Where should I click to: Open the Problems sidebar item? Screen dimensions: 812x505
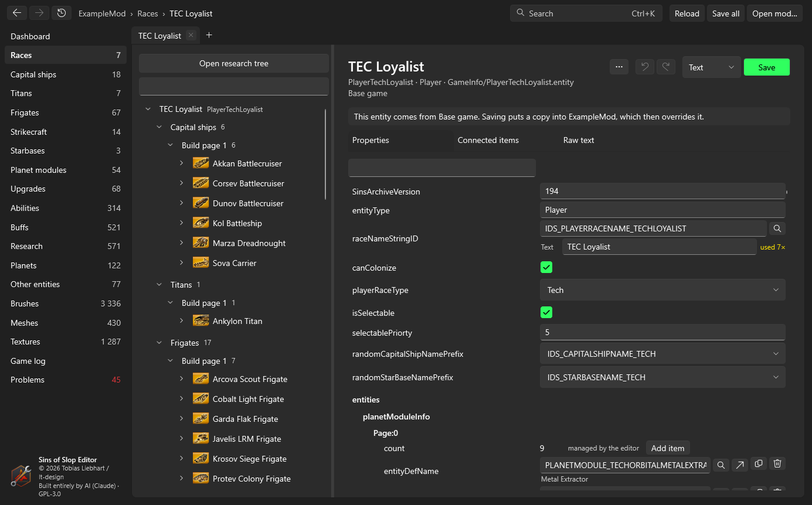click(x=66, y=380)
